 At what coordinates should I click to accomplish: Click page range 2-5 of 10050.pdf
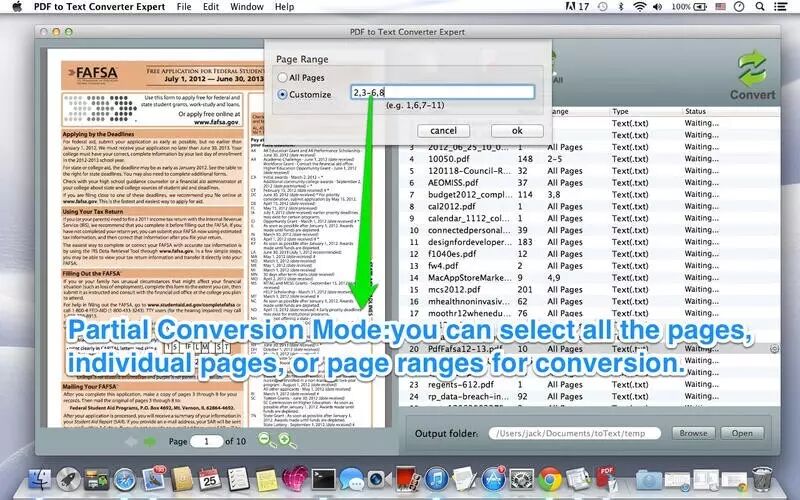tap(555, 159)
